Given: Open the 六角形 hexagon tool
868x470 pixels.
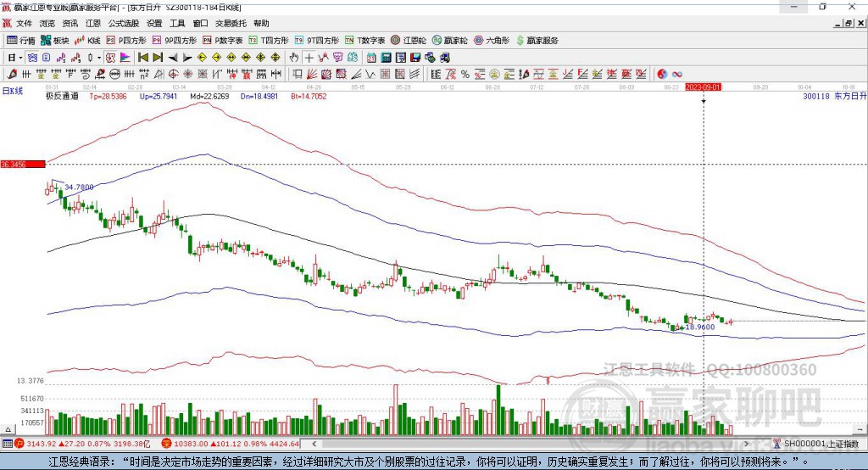Looking at the screenshot, I should pos(492,41).
